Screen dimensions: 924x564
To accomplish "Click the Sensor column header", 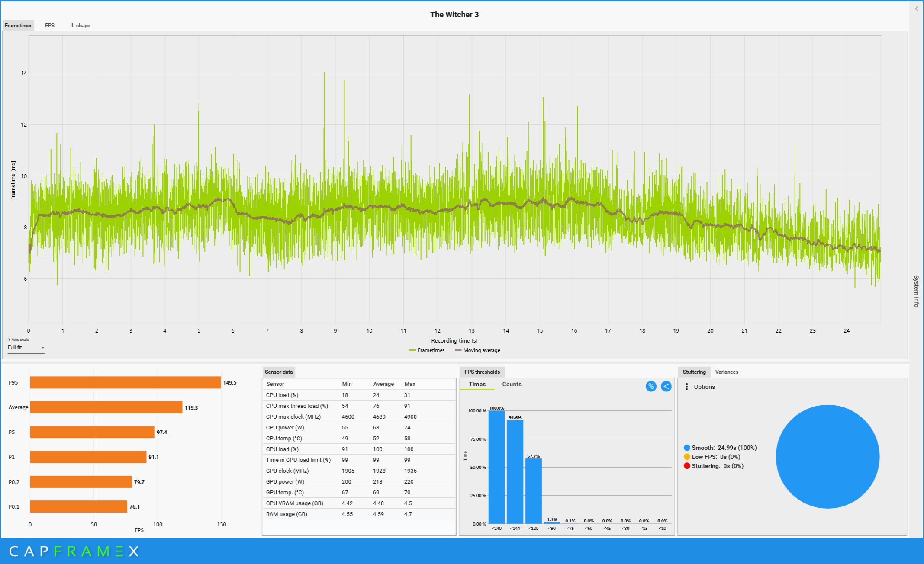I will point(275,384).
